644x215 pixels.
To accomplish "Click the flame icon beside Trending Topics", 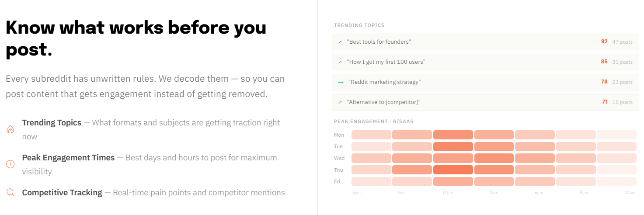I will coord(10,129).
